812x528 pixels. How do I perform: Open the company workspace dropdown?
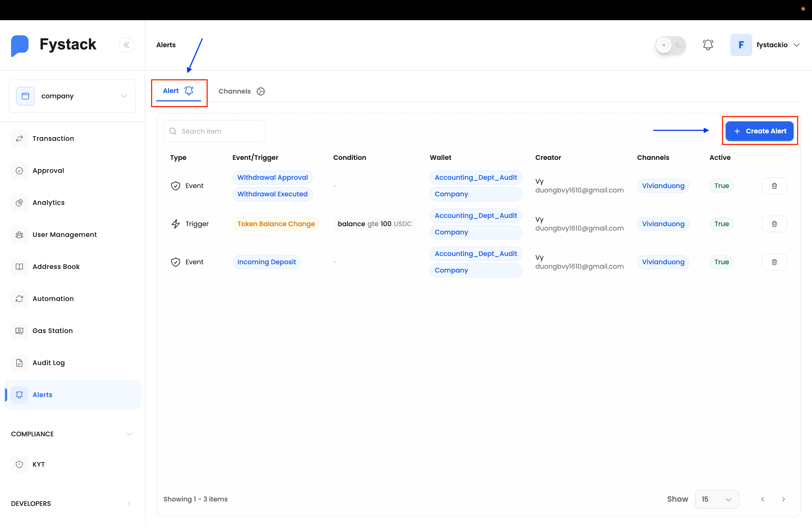tap(72, 96)
